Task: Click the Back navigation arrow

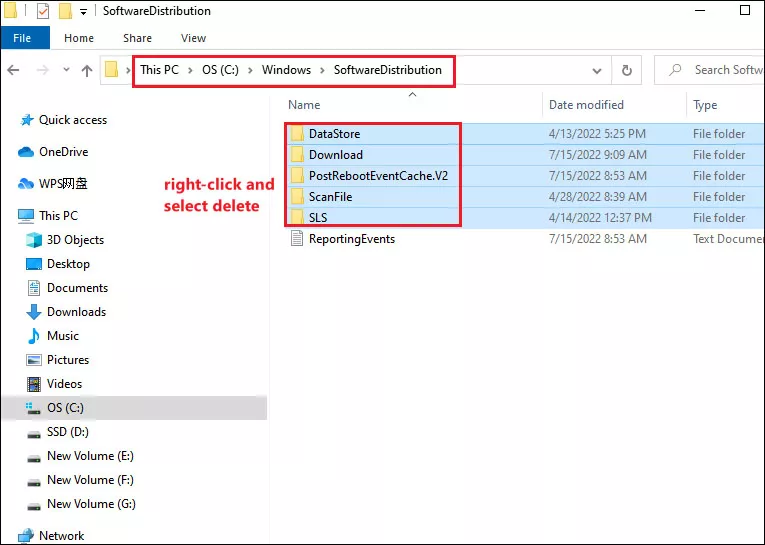Action: click(14, 70)
